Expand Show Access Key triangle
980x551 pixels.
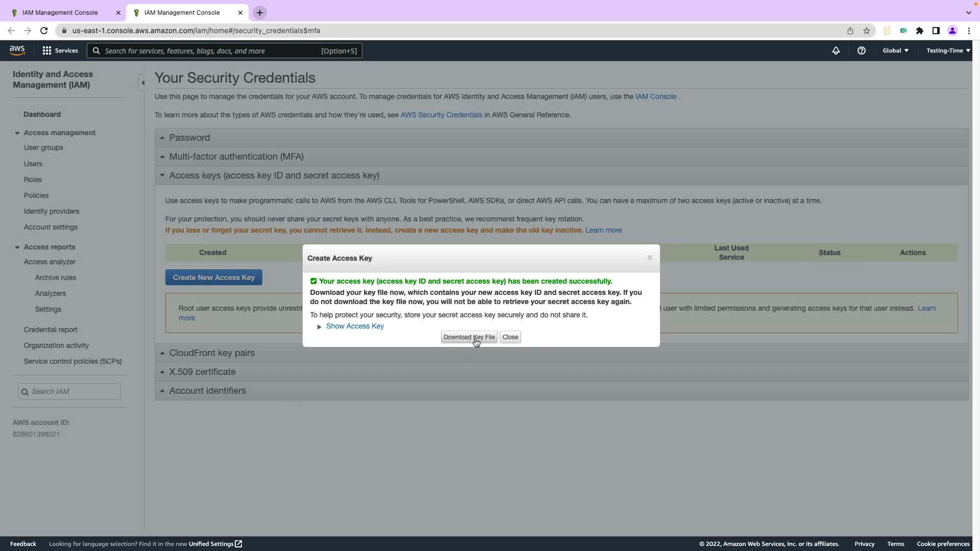click(x=320, y=327)
